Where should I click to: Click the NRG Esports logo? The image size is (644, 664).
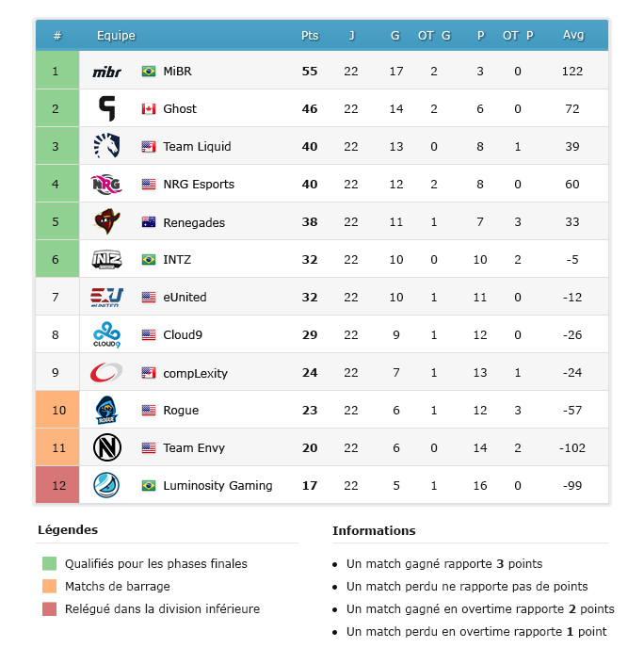106,184
